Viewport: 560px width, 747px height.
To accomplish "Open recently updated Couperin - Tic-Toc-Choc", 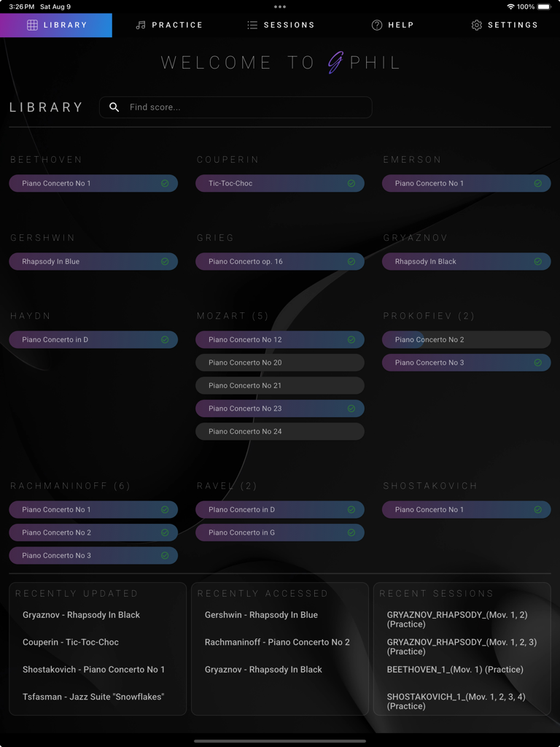I will click(x=71, y=642).
